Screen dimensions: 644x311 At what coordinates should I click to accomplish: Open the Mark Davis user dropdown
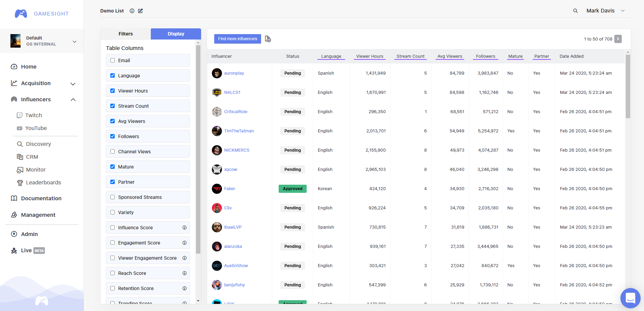623,11
